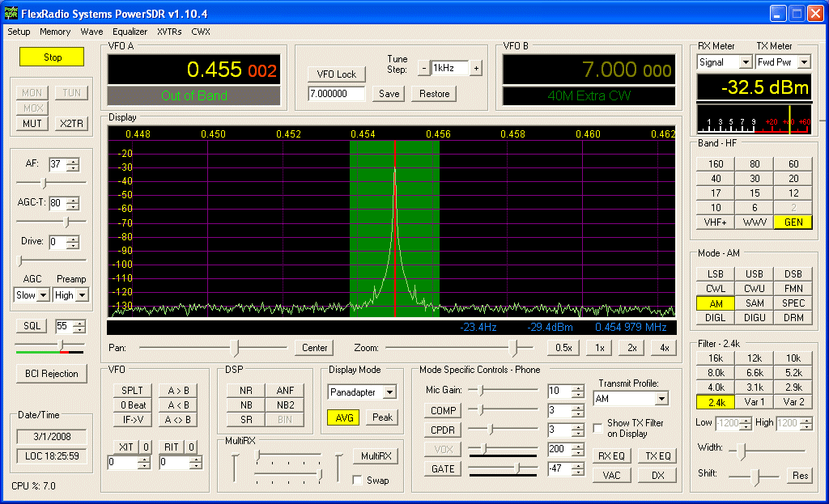Click the yellow Stop button

point(52,57)
